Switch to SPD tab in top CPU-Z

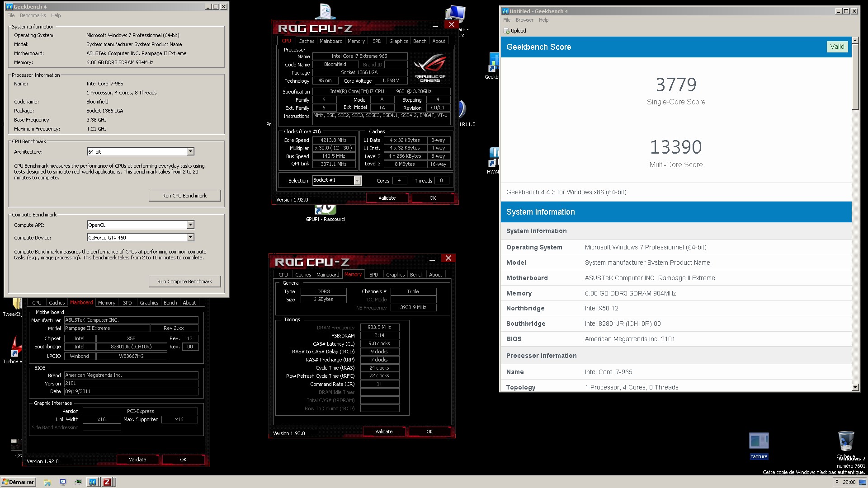pos(377,41)
